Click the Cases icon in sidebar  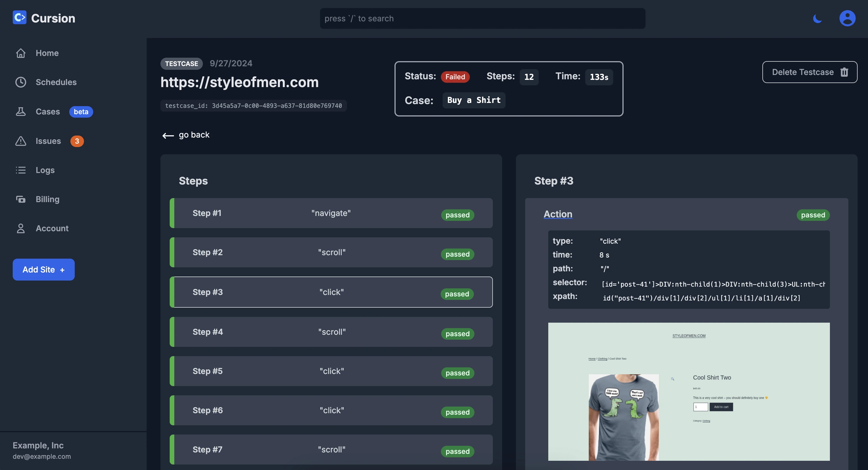(x=20, y=111)
